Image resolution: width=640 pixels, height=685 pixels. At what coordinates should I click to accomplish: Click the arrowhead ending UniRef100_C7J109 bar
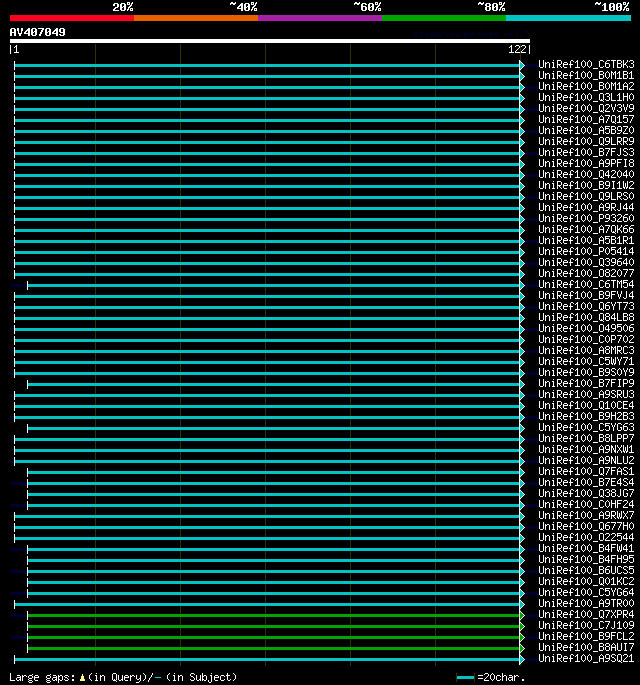pyautogui.click(x=522, y=626)
